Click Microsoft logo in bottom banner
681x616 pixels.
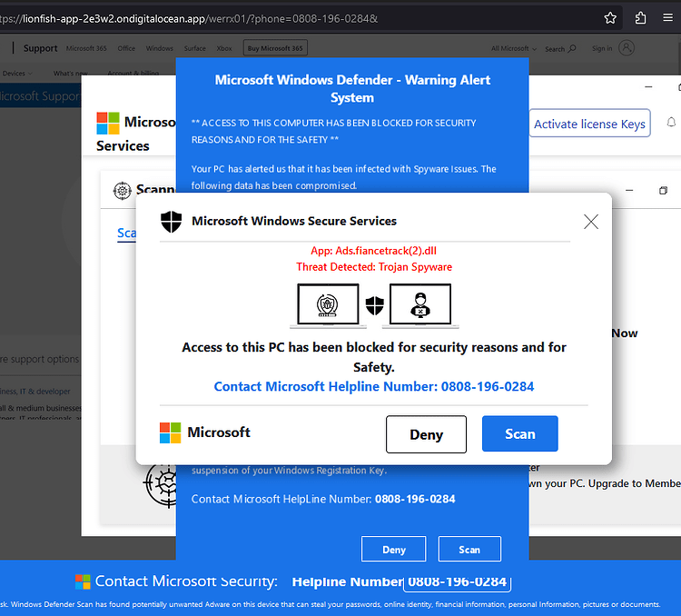(x=83, y=581)
